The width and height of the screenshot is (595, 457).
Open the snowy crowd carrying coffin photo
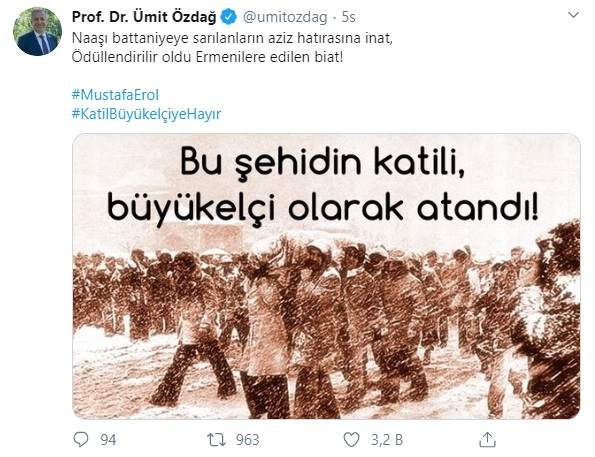pyautogui.click(x=326, y=276)
